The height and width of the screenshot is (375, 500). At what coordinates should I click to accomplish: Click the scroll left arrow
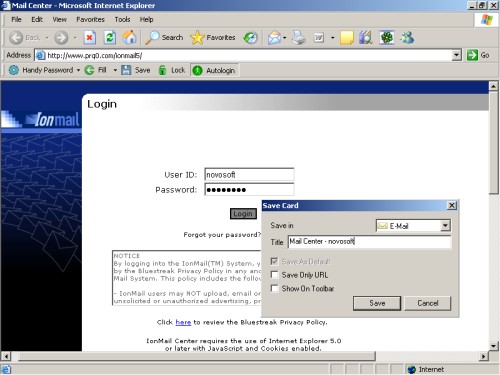[x=6, y=356]
